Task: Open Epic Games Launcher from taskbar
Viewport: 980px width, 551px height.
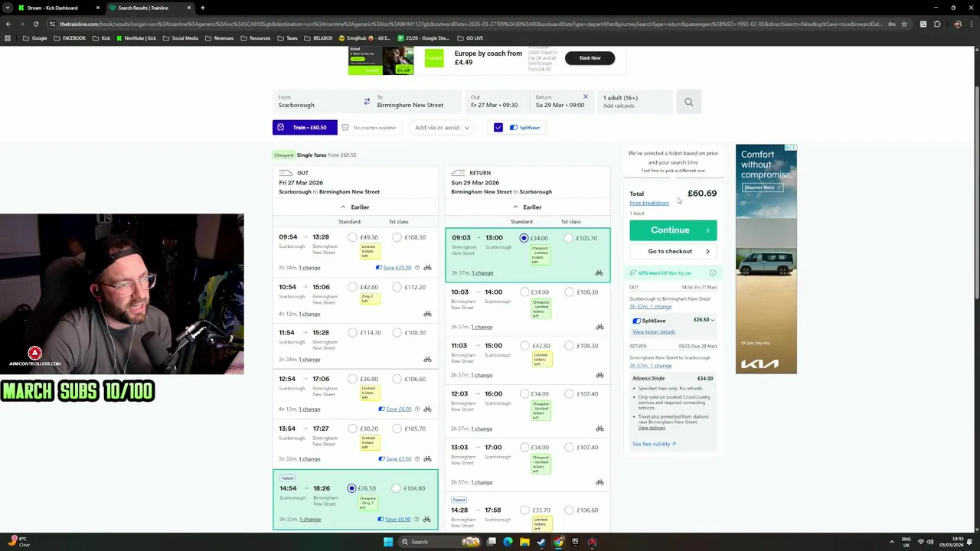Action: [x=575, y=542]
